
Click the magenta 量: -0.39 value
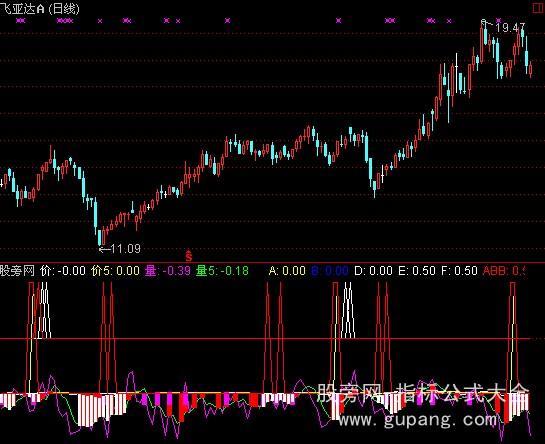point(168,271)
